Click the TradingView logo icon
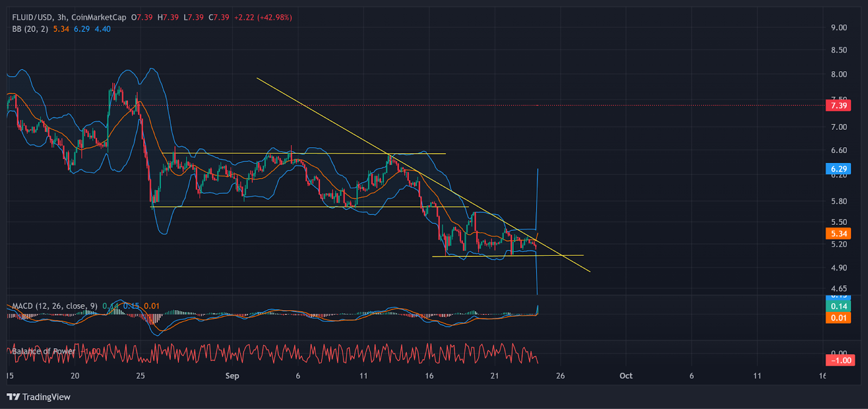Image resolution: width=868 pixels, height=409 pixels. point(14,397)
